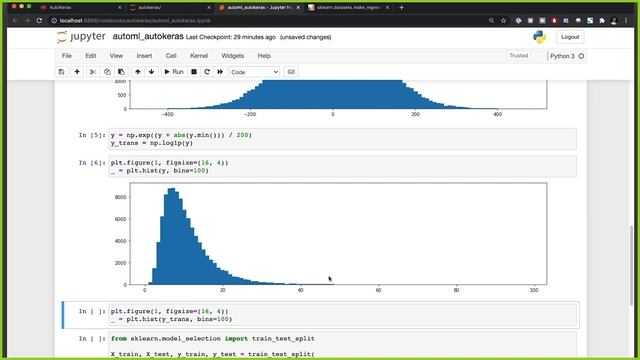Open the View menu
The width and height of the screenshot is (640, 360).
116,56
